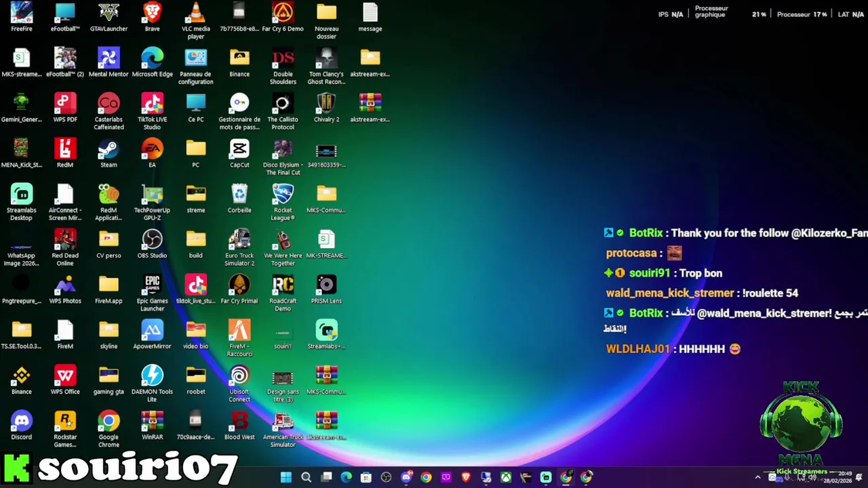Open Discord from the taskbar

pyautogui.click(x=406, y=477)
